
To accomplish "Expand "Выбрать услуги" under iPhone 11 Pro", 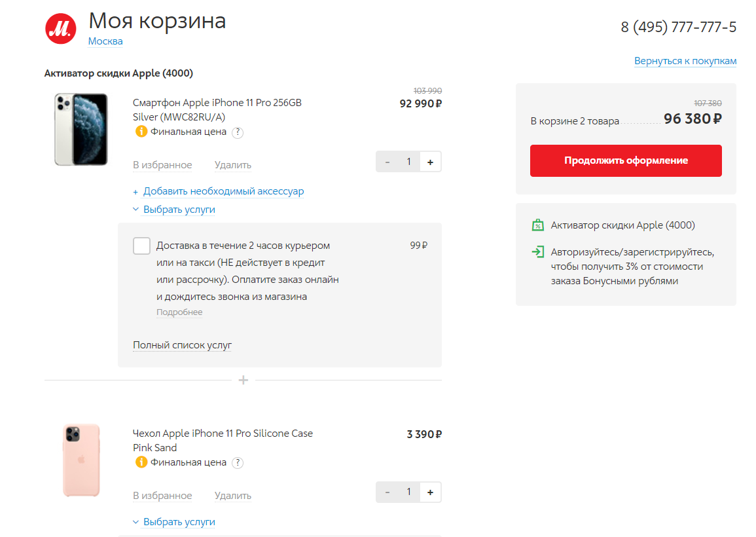I will [179, 210].
